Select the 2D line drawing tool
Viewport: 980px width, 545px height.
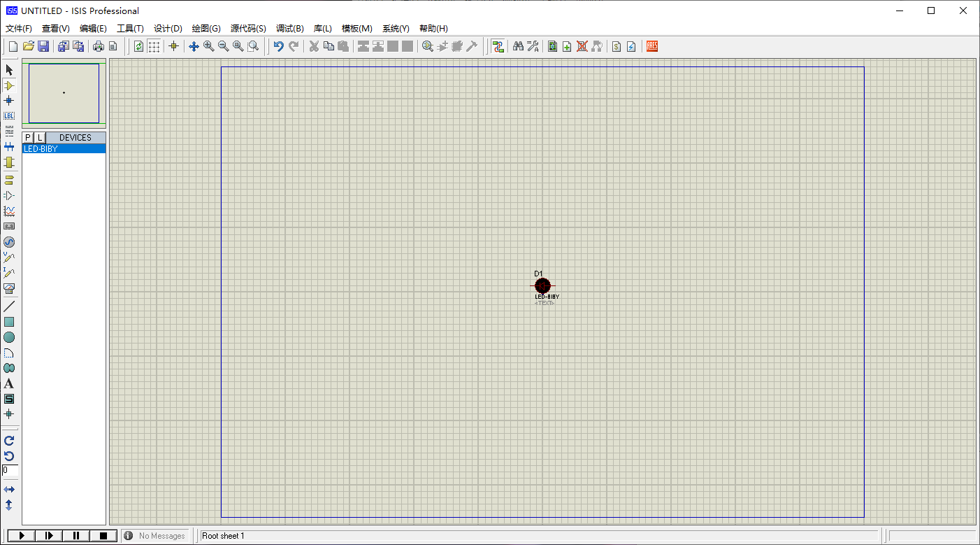(x=9, y=306)
